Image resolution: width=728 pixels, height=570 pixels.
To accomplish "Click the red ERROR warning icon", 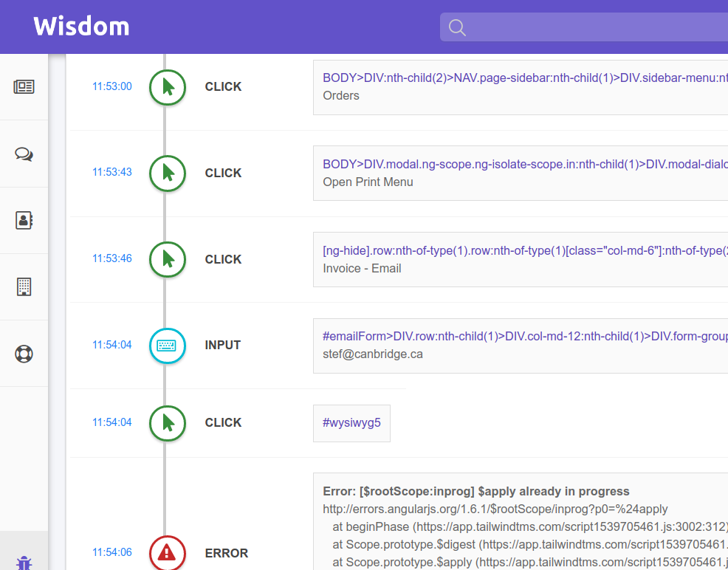I will click(x=168, y=553).
